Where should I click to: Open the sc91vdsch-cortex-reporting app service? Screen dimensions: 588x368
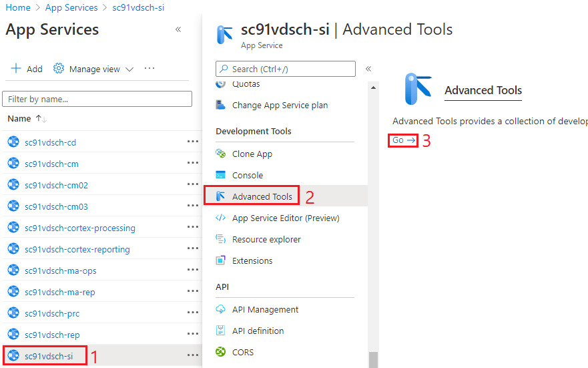(77, 250)
